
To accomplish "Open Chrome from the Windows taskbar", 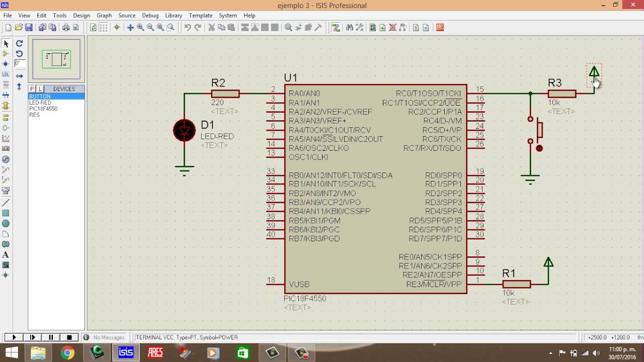I will 67,353.
